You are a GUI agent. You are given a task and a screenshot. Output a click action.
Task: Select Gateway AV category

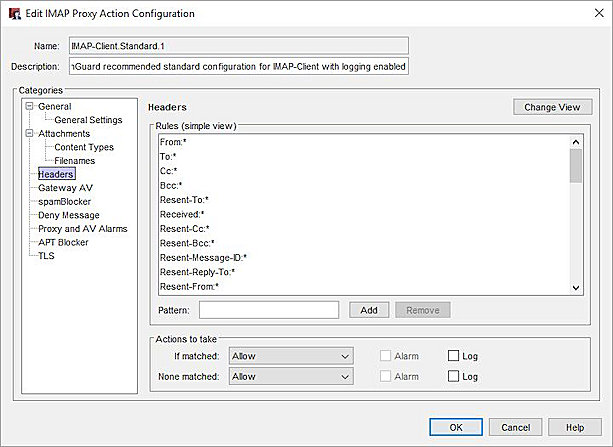65,188
